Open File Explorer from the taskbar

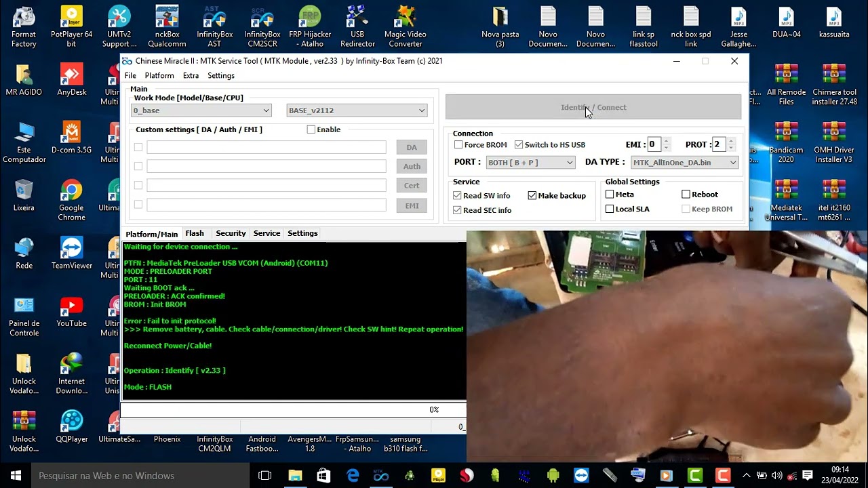295,476
